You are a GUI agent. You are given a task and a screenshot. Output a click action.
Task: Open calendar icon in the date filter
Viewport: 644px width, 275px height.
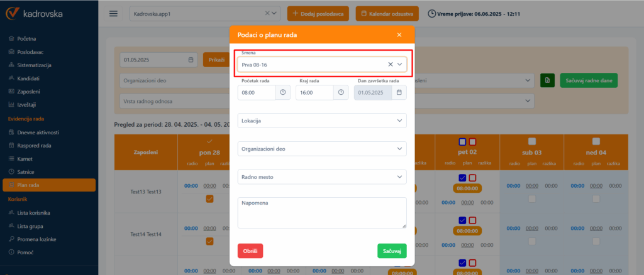pos(191,60)
